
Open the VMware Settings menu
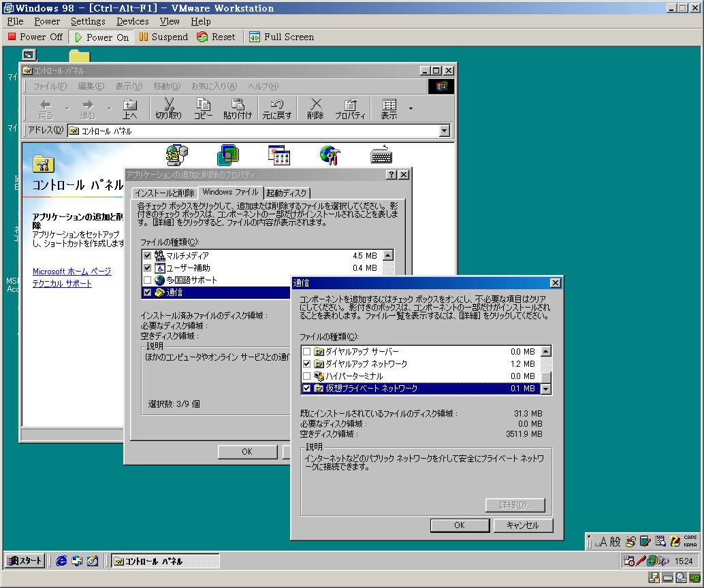pos(88,21)
